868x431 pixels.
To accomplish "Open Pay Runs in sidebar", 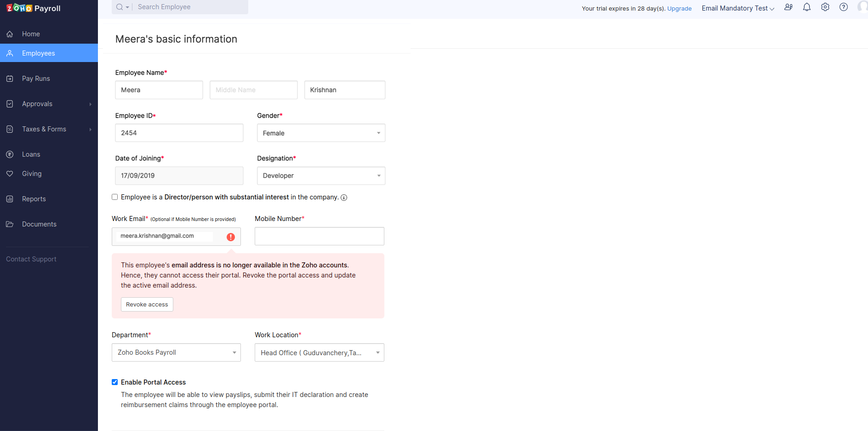I will pyautogui.click(x=36, y=79).
